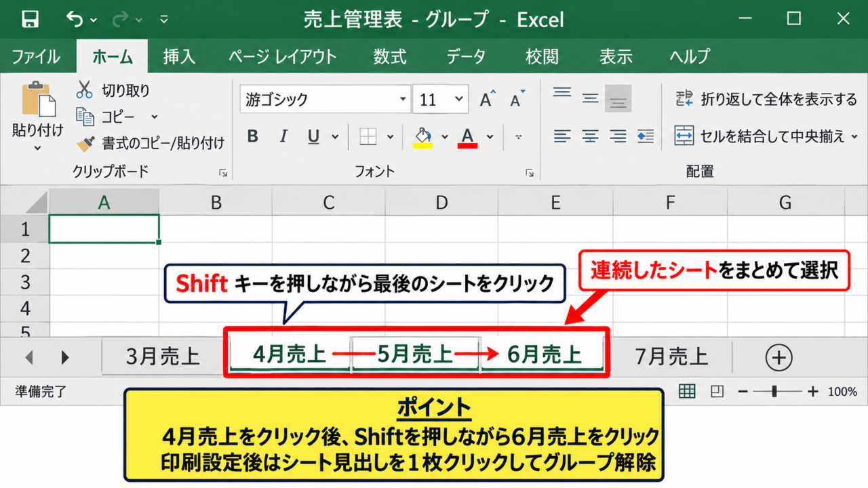868x488 pixels.
Task: Add a new sheet with the plus icon
Action: 778,357
